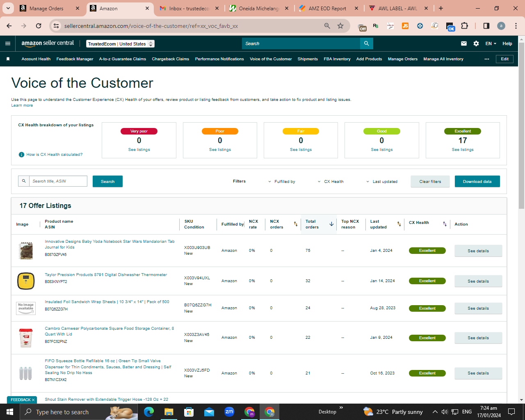Open the Windows notification center icon

click(511, 412)
